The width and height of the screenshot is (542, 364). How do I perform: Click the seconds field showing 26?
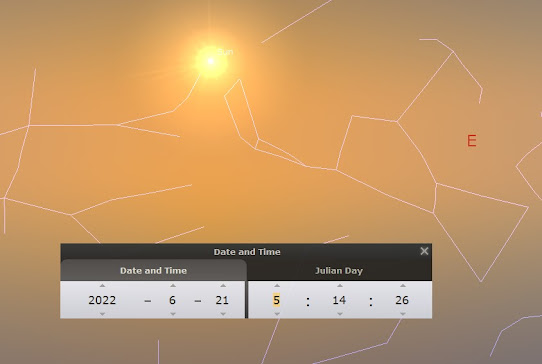click(x=402, y=300)
